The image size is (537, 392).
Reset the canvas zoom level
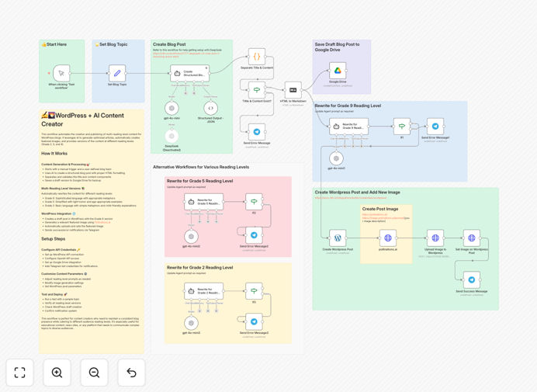[x=131, y=373]
